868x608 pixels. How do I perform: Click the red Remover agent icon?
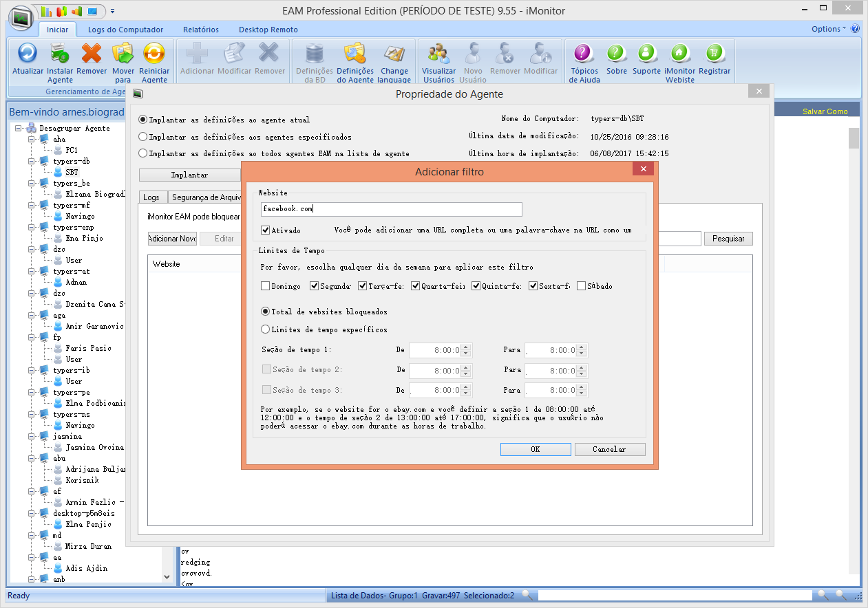pos(92,53)
